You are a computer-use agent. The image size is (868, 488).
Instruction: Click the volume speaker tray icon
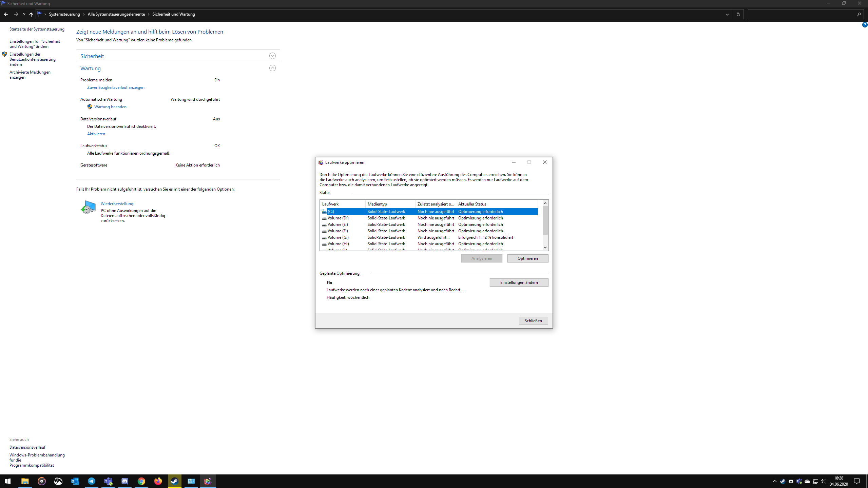tap(823, 481)
